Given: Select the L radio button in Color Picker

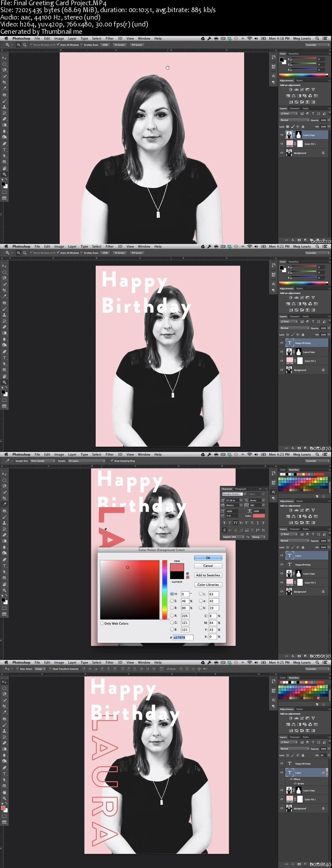Looking at the screenshot, I should point(200,594).
